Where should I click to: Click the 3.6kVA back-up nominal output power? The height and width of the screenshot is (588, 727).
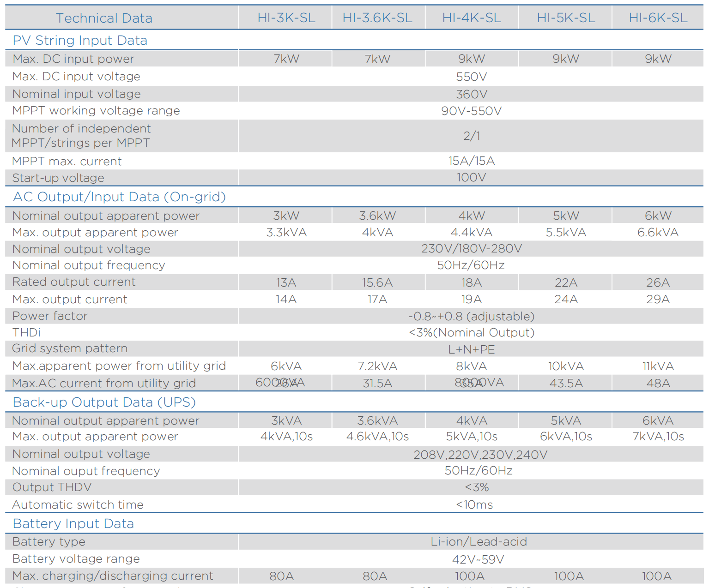(377, 420)
